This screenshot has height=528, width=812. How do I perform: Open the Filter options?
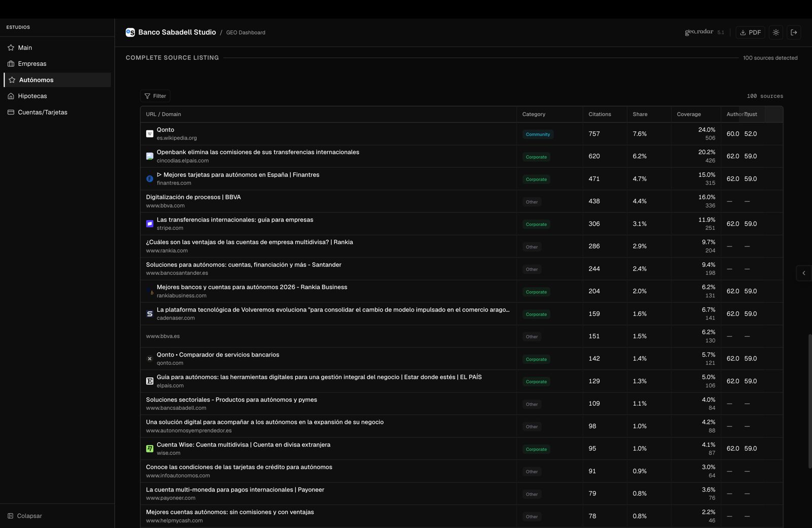(155, 96)
